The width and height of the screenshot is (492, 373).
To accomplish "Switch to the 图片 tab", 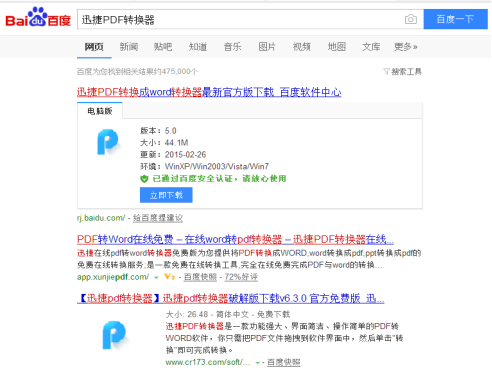I will pyautogui.click(x=267, y=47).
